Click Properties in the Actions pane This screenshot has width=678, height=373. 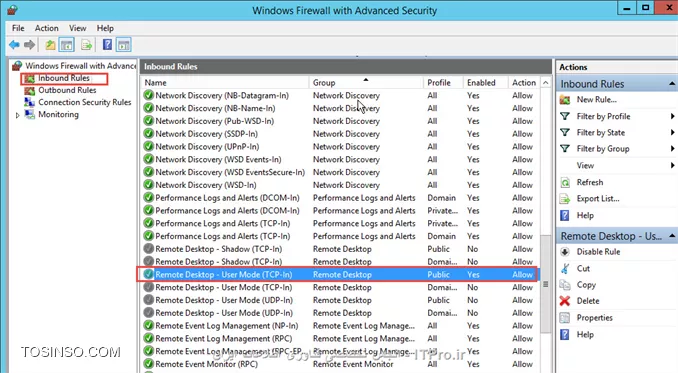click(595, 318)
